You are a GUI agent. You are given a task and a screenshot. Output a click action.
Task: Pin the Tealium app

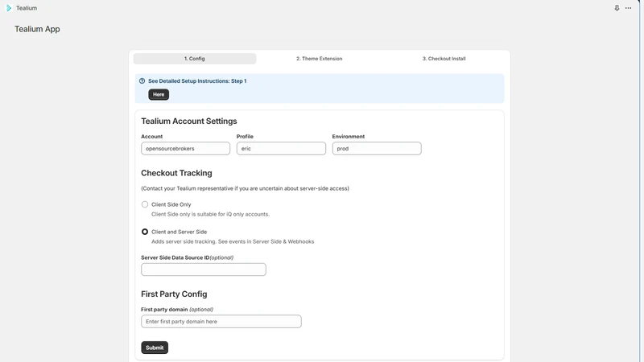(617, 8)
